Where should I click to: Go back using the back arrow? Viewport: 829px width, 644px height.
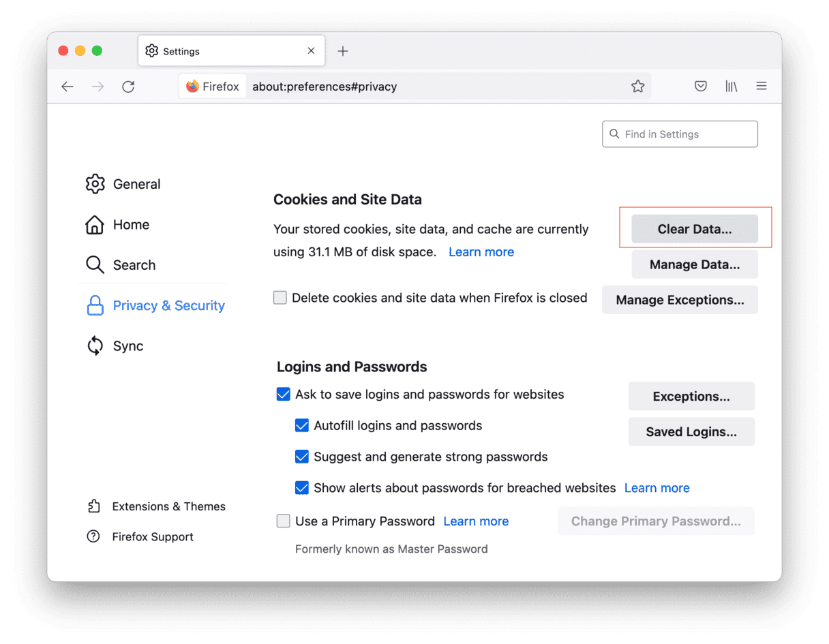[67, 87]
